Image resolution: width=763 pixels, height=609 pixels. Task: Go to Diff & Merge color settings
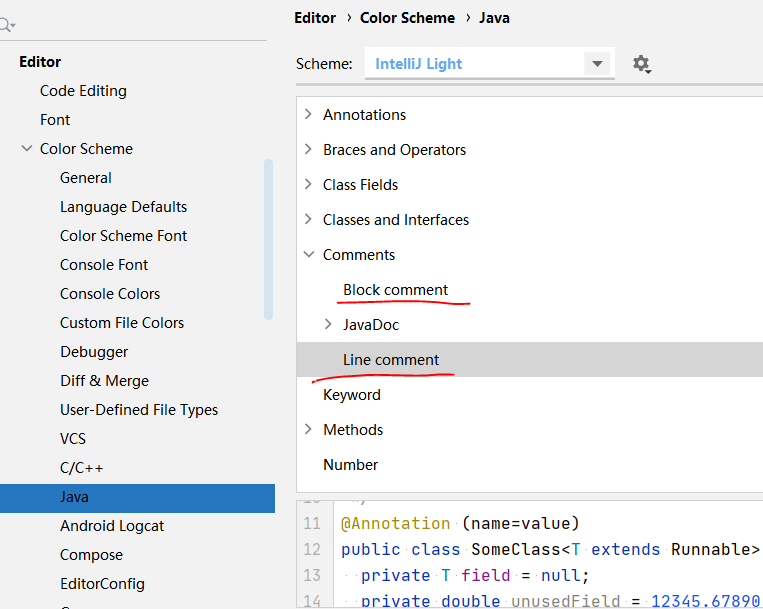pyautogui.click(x=104, y=381)
